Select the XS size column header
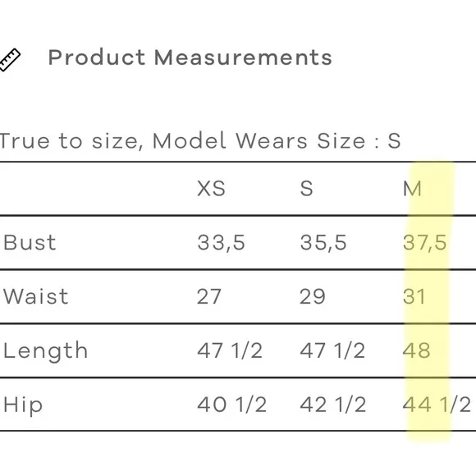 pos(211,189)
